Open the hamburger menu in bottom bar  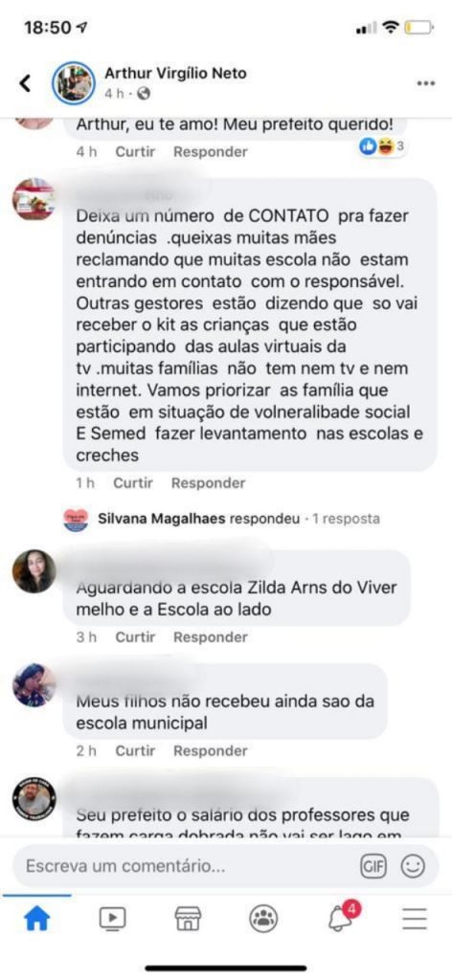point(414,918)
